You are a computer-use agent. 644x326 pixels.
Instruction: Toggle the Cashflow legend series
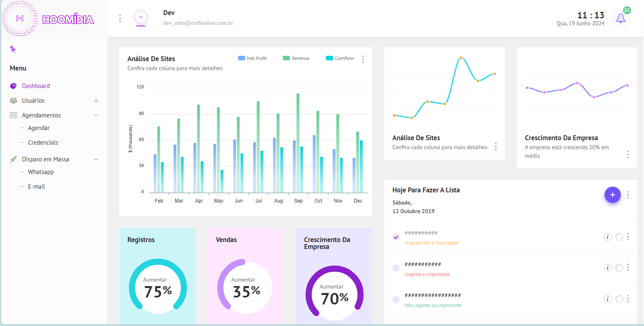coord(340,58)
